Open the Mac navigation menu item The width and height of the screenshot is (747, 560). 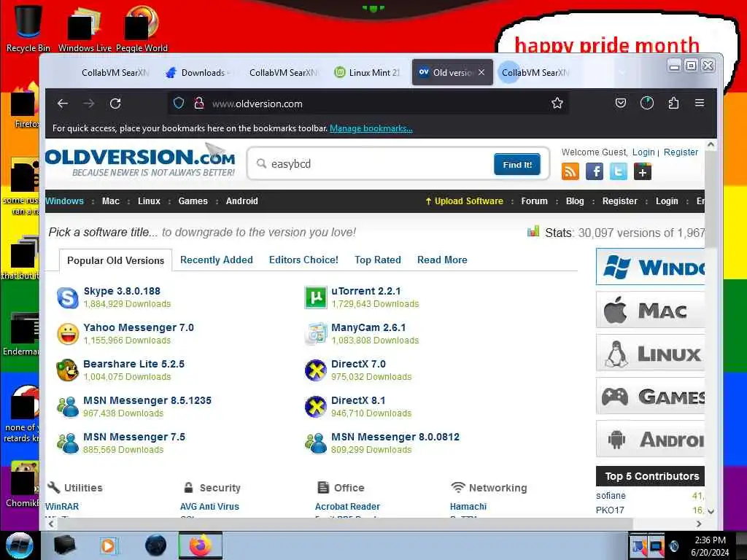(x=111, y=201)
